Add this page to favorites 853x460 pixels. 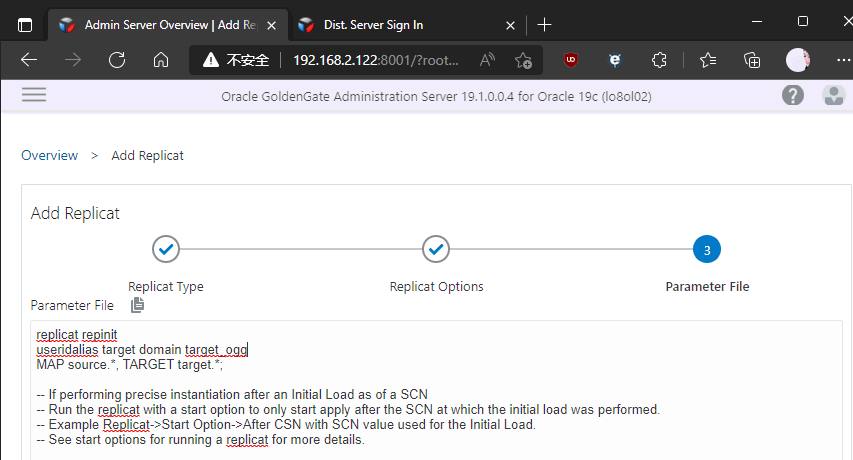tap(522, 60)
